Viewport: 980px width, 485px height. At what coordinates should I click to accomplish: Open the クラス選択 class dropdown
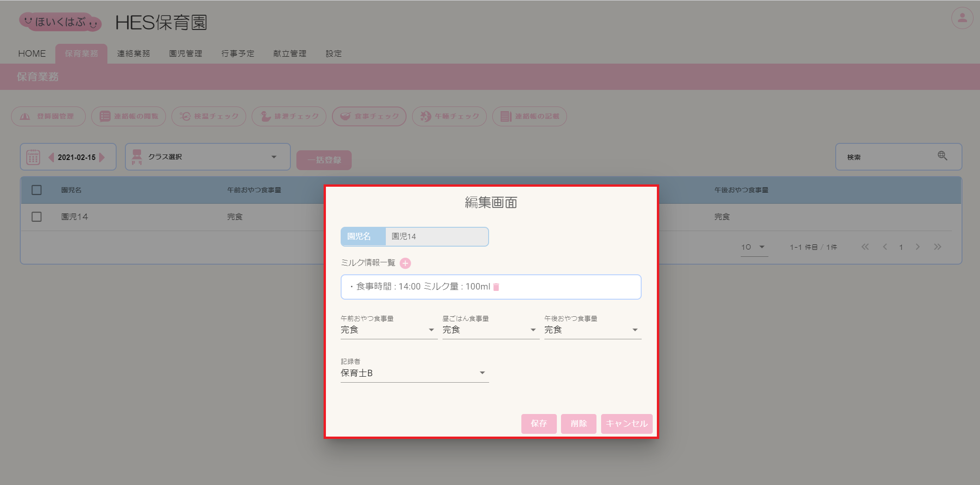coord(208,157)
